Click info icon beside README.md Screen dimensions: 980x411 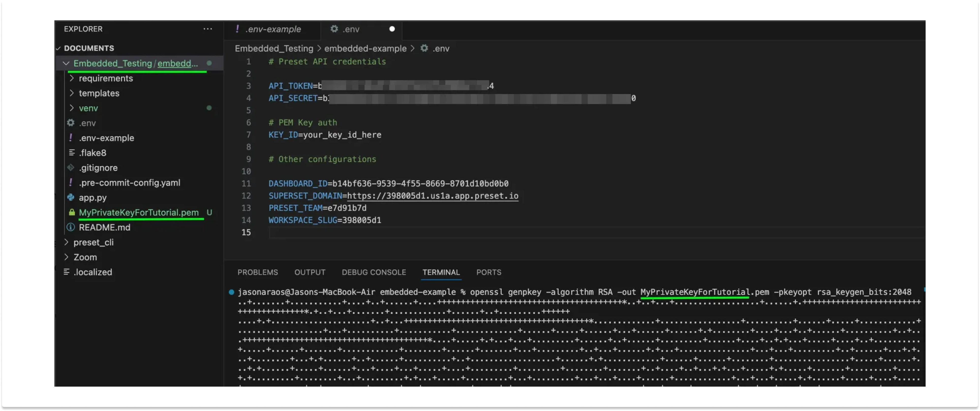(x=71, y=227)
